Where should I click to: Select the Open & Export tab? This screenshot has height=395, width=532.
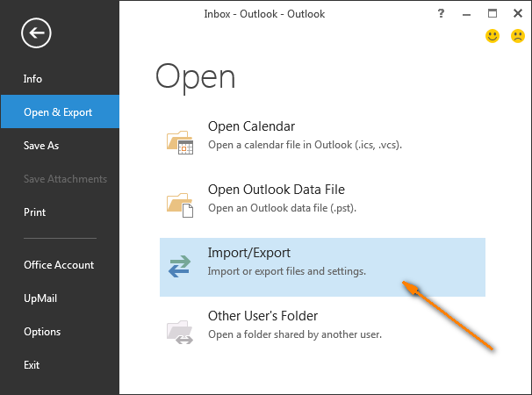[60, 111]
